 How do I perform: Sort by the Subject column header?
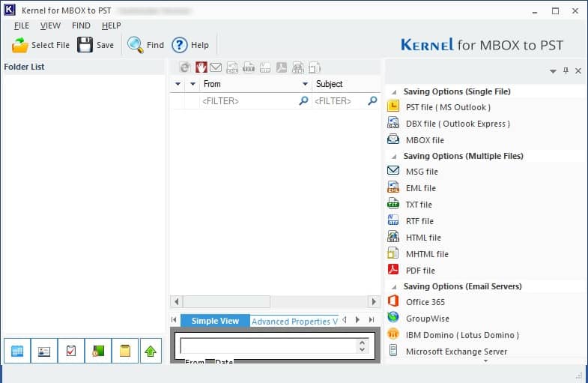(330, 84)
